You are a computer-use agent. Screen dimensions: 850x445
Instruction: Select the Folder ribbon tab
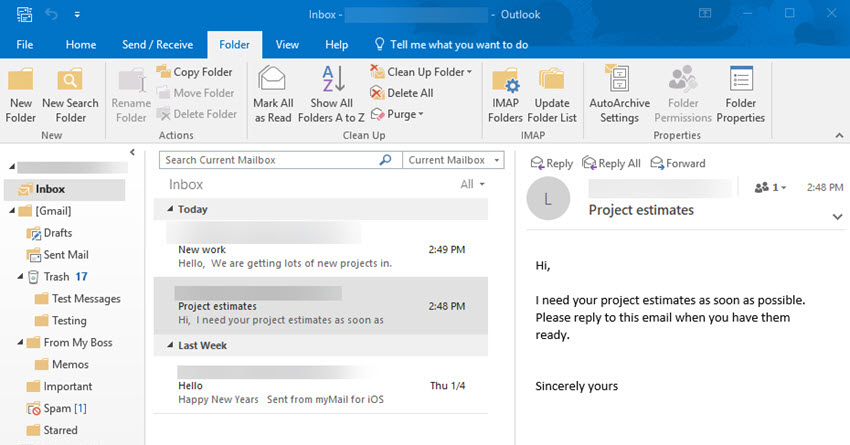pyautogui.click(x=234, y=44)
